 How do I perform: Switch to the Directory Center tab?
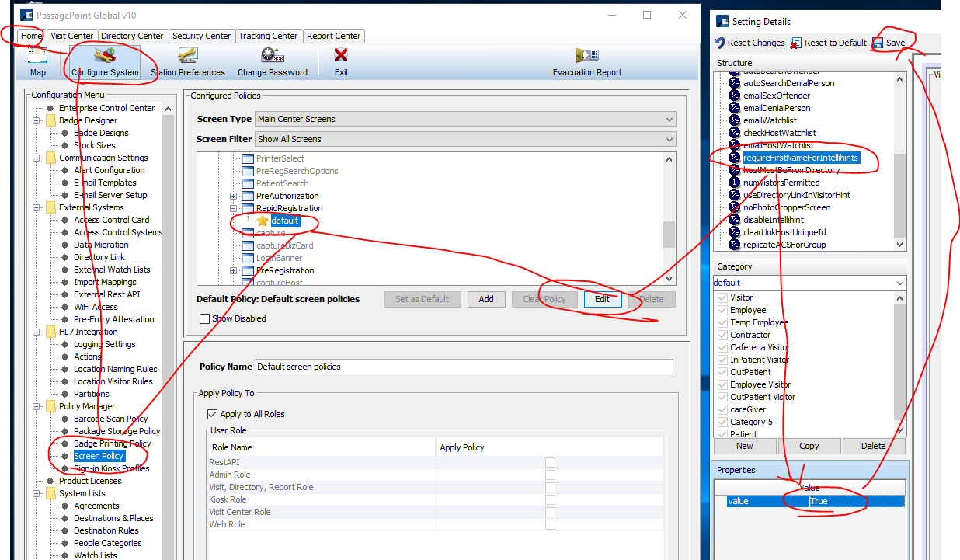click(132, 36)
